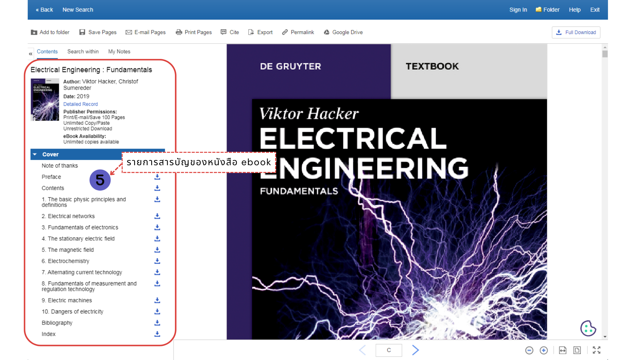The height and width of the screenshot is (360, 644).
Task: Open the My Notes tab
Action: click(119, 51)
